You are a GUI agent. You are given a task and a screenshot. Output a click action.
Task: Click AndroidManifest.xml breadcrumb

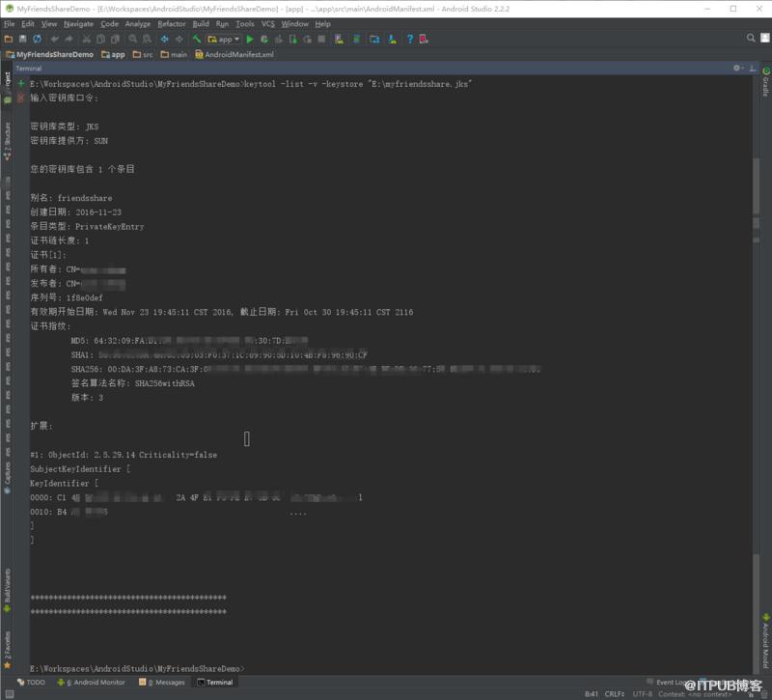point(234,55)
